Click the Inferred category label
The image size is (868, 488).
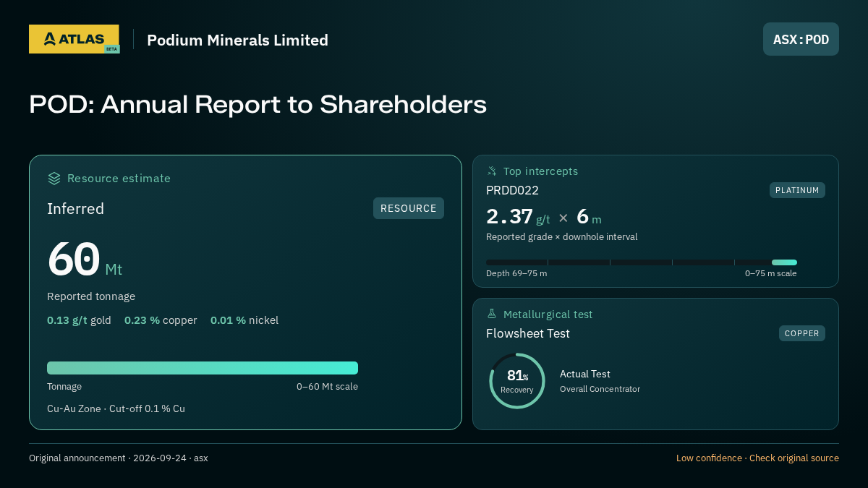tap(75, 209)
